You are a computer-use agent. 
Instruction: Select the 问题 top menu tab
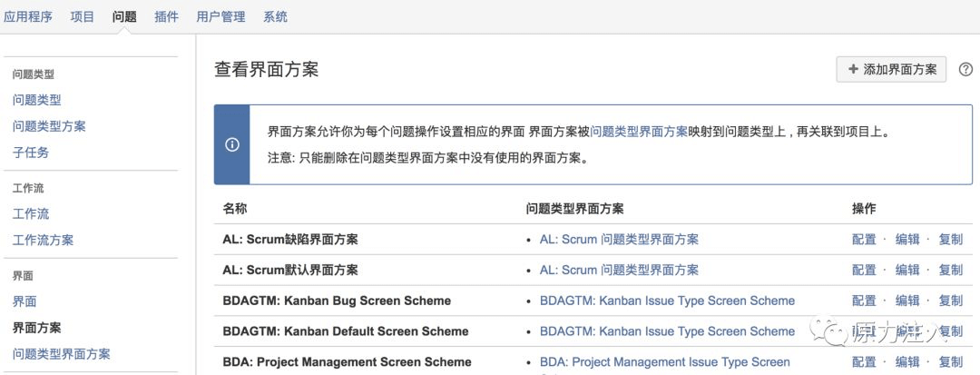(x=124, y=17)
